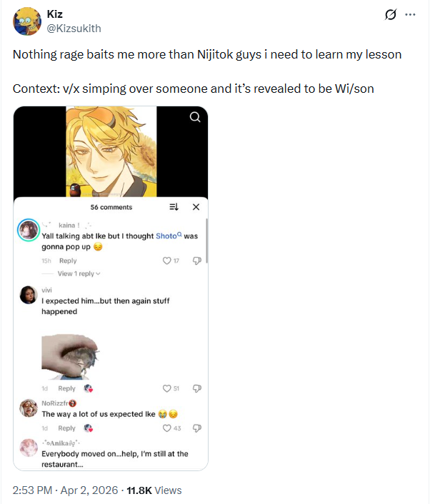Dislike vivi's comment
The height and width of the screenshot is (504, 430).
(x=197, y=388)
